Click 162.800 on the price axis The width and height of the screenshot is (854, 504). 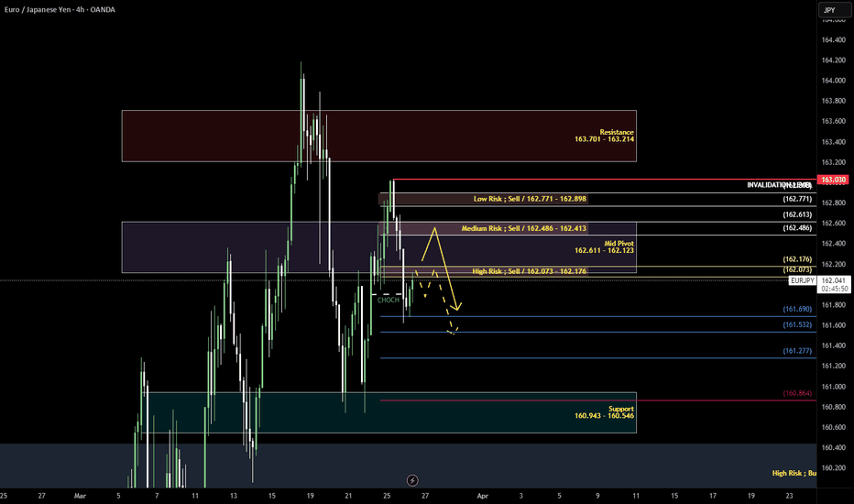point(833,203)
